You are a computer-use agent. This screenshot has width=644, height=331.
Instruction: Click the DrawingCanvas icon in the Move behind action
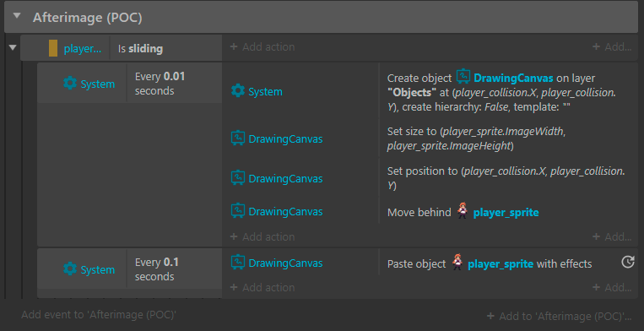[238, 211]
